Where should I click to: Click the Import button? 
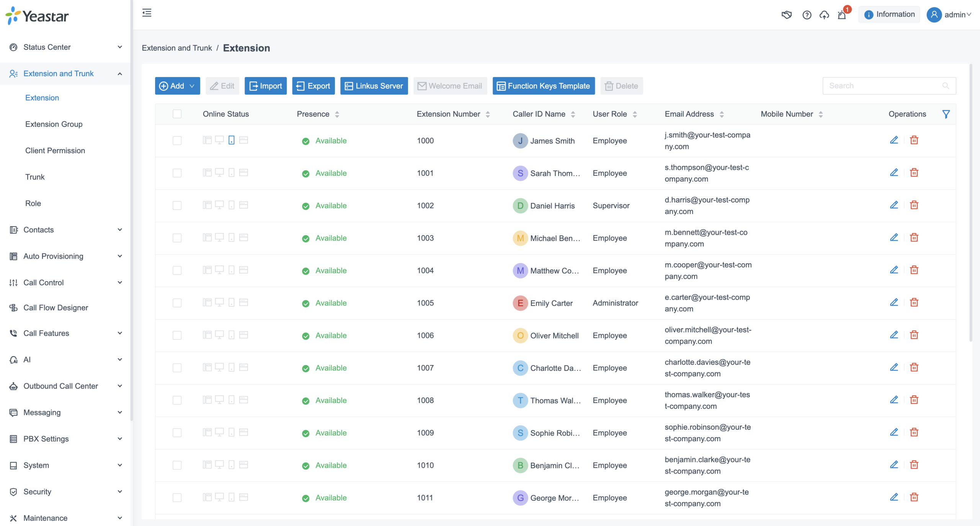tap(266, 86)
